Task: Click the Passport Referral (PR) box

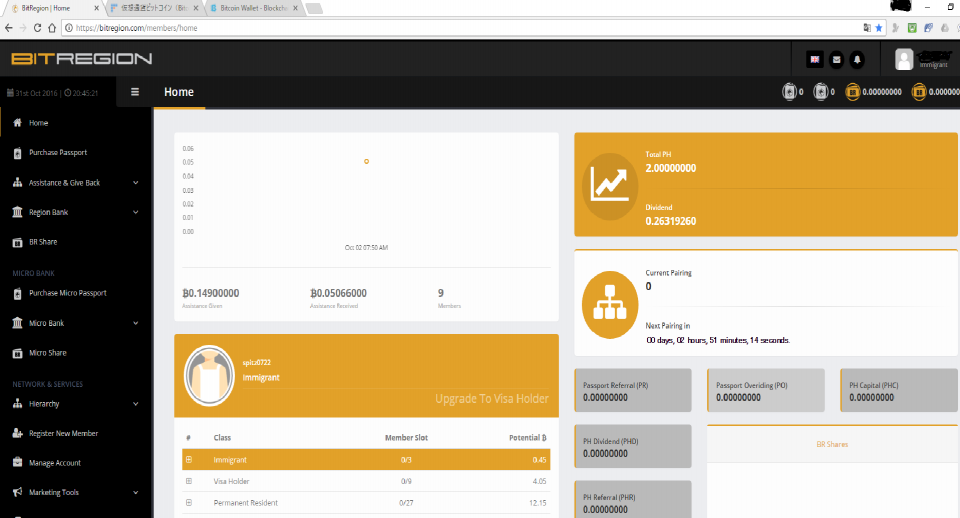Action: (x=633, y=390)
